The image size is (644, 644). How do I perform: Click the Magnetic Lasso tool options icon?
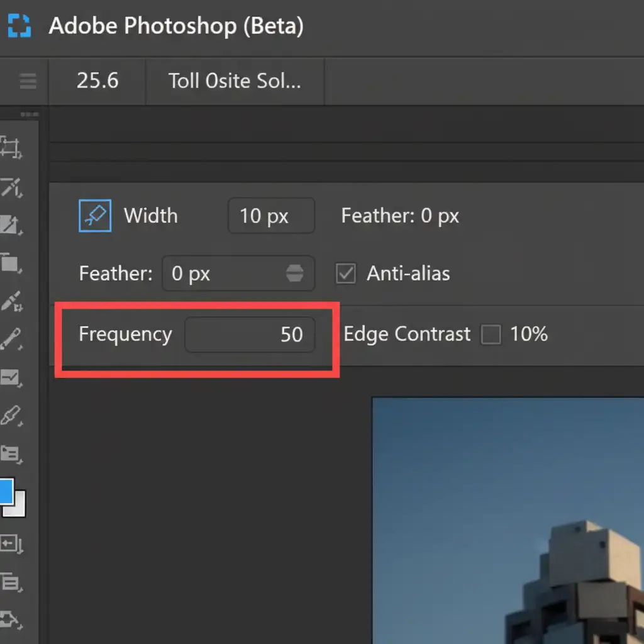pos(95,216)
